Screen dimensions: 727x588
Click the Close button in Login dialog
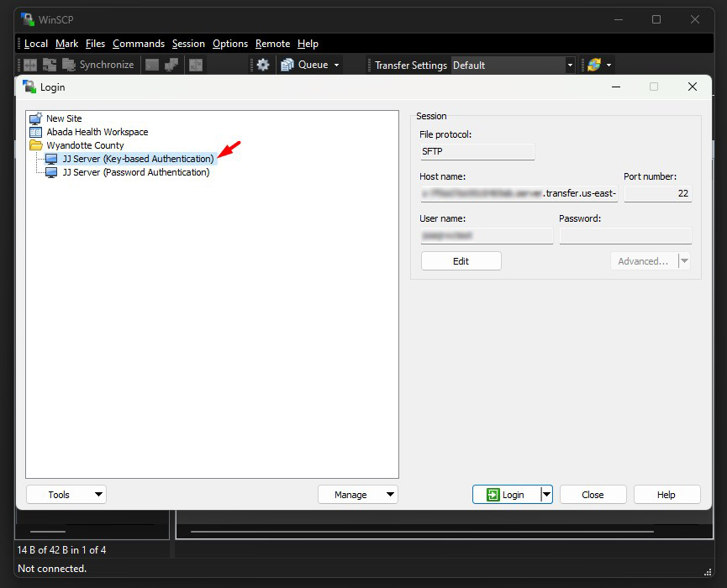tap(593, 495)
